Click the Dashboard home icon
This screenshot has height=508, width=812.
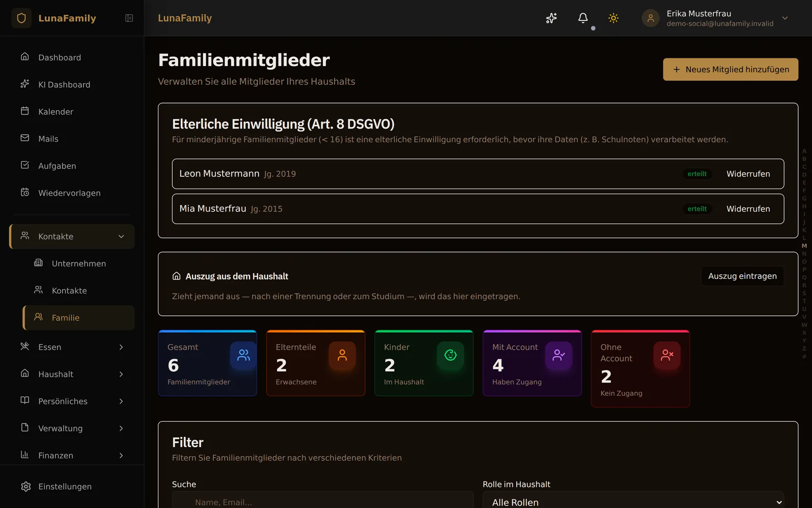25,56
